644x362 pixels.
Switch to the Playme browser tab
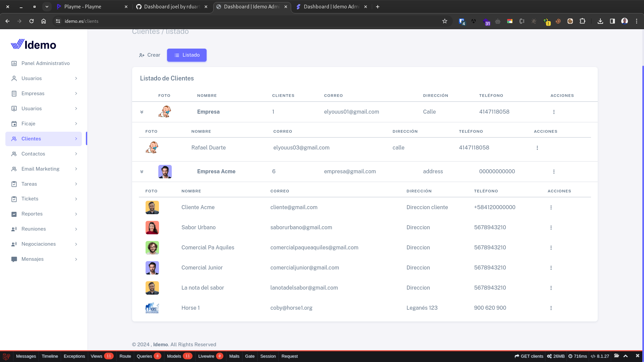(x=83, y=7)
